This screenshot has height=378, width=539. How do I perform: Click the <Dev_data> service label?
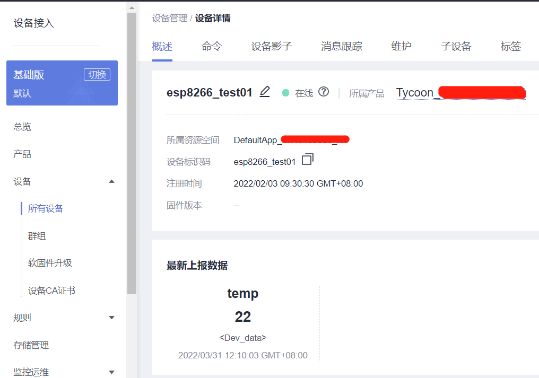[243, 338]
